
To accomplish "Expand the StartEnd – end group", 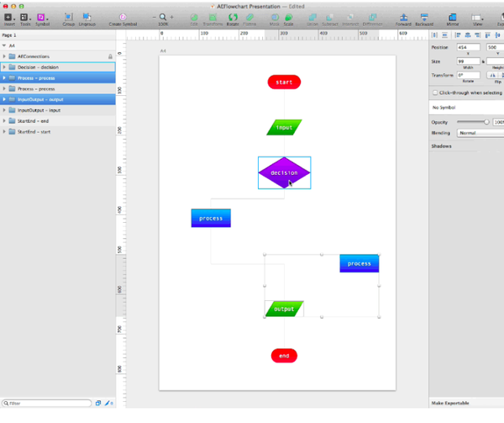I will click(4, 121).
